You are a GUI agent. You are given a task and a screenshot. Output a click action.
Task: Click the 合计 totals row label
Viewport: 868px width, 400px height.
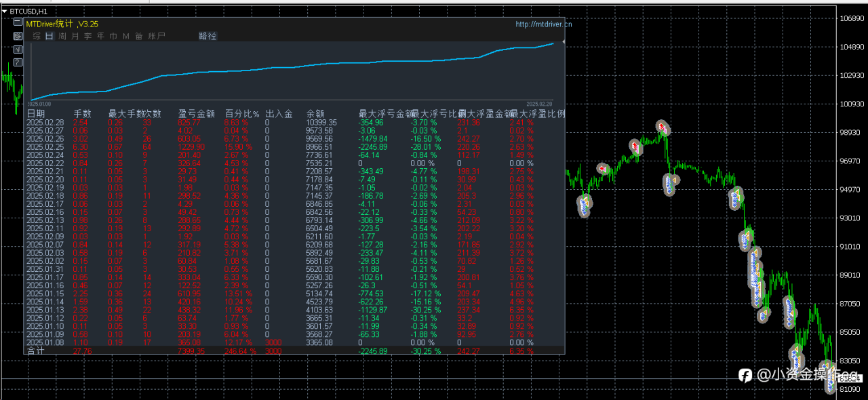click(36, 351)
